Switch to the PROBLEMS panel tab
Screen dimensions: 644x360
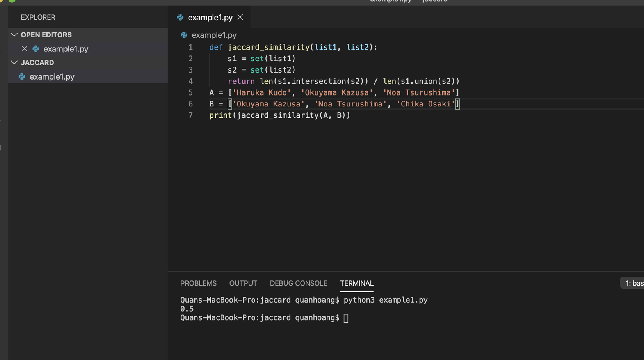click(198, 283)
